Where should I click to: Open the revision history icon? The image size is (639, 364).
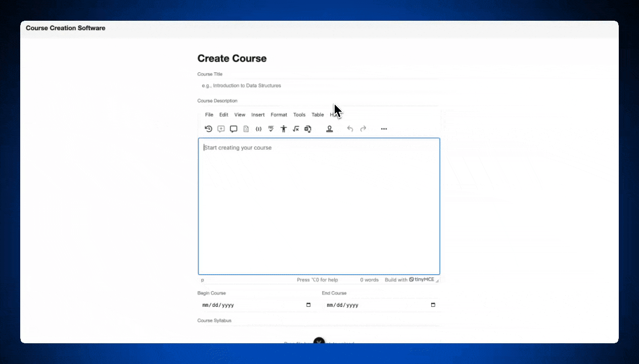[208, 129]
